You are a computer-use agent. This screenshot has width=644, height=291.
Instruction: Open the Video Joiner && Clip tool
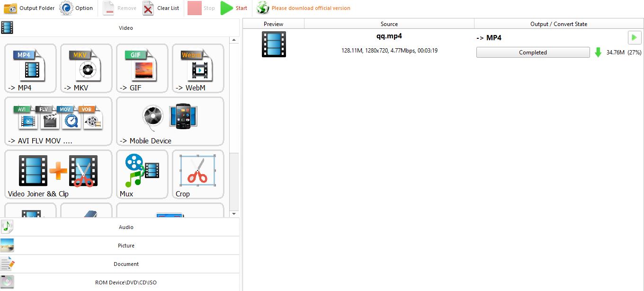click(x=58, y=174)
